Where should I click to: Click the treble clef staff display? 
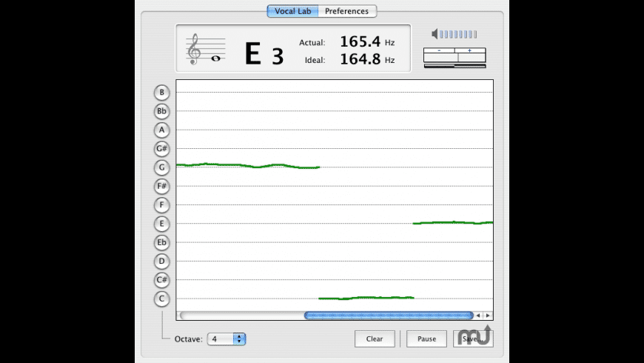tap(205, 50)
